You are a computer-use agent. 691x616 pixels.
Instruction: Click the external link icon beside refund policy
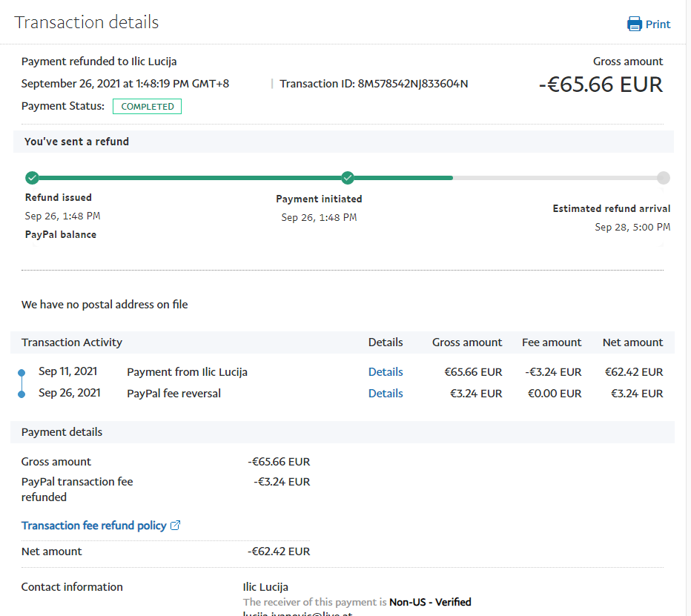coord(176,526)
